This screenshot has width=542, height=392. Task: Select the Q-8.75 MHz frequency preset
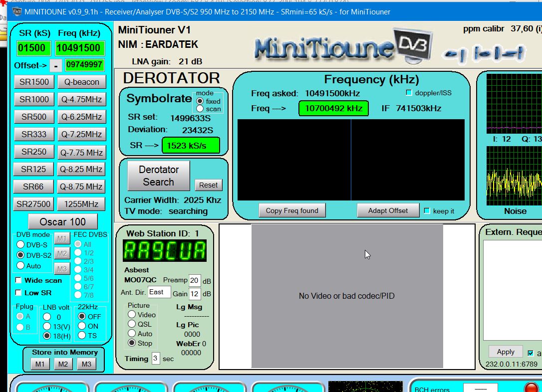[81, 187]
